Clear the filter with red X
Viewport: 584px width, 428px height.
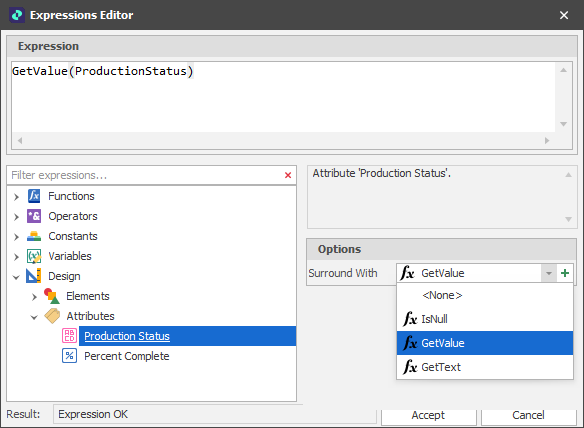pyautogui.click(x=288, y=175)
